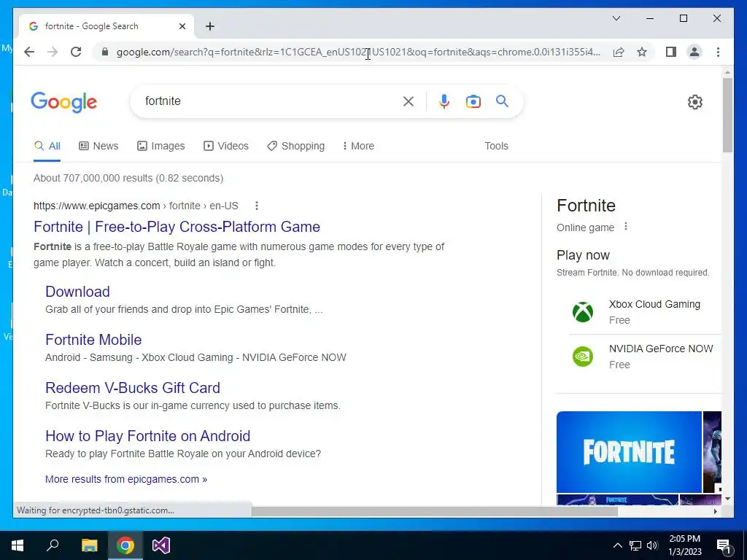Open the Windows Start menu

[x=18, y=545]
